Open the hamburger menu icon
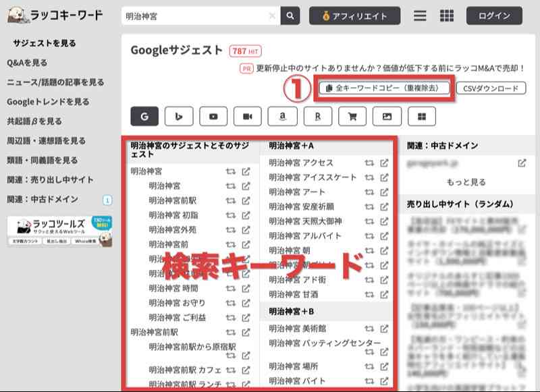 click(x=420, y=16)
